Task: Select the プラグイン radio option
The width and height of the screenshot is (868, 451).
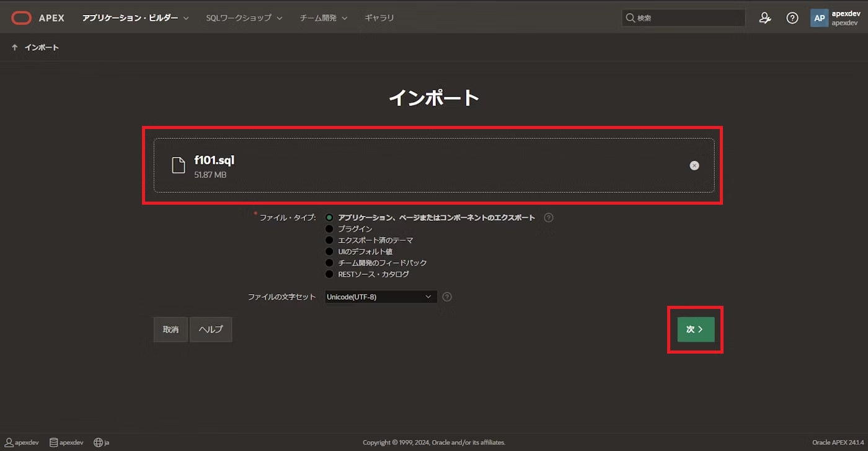Action: click(x=329, y=229)
